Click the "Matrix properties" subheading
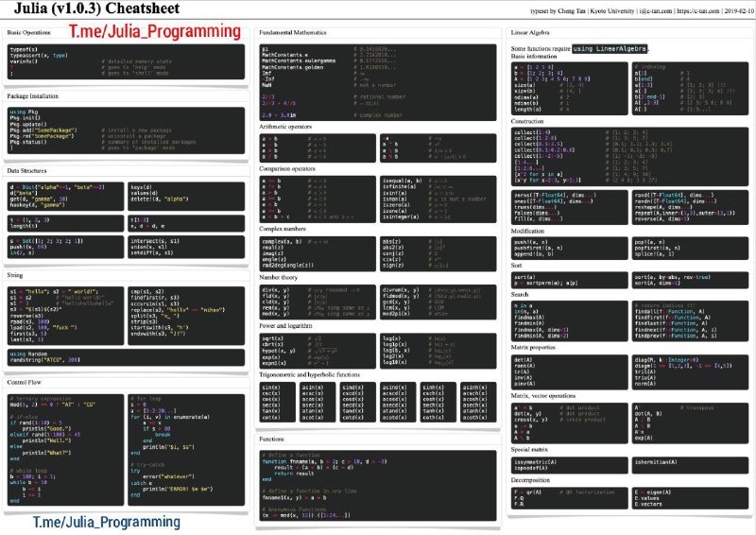756x535 pixels. click(533, 347)
